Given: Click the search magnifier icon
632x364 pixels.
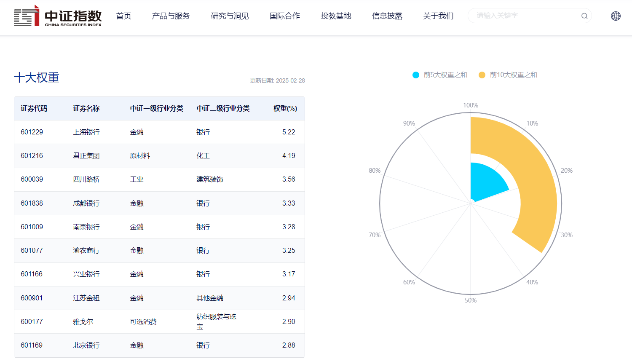Looking at the screenshot, I should tap(584, 16).
